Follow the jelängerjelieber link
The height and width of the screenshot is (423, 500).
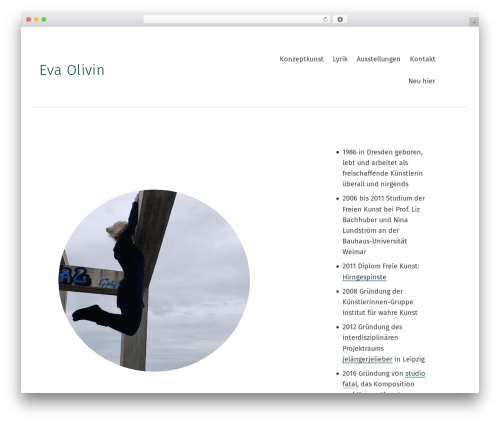tap(367, 359)
